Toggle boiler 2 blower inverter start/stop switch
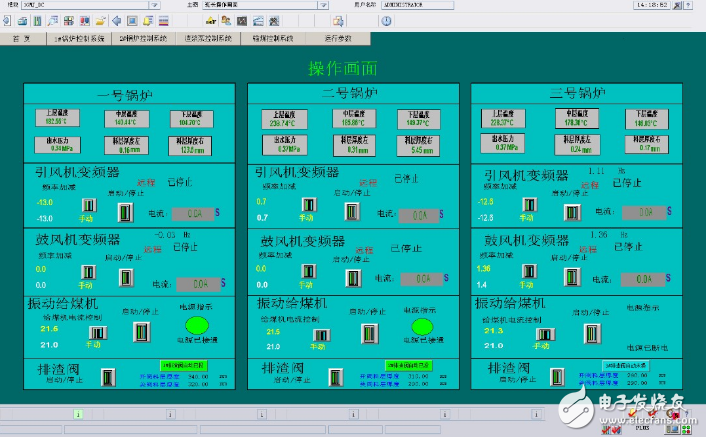 (x=352, y=277)
